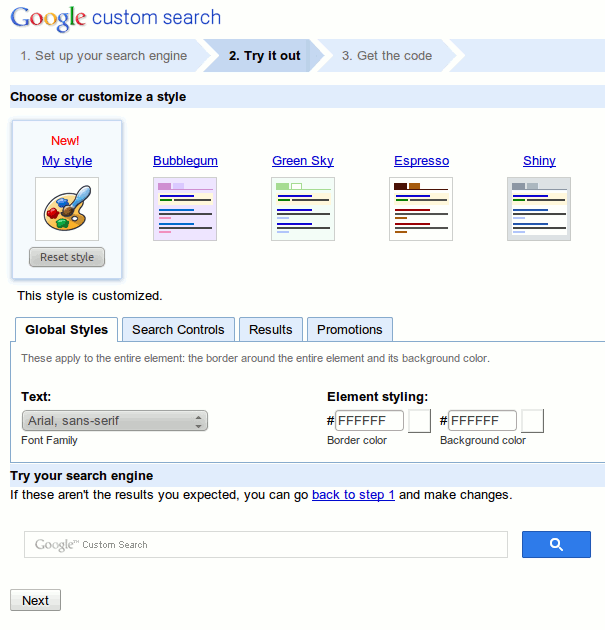Go to step 1 Set up your search engine

point(104,55)
